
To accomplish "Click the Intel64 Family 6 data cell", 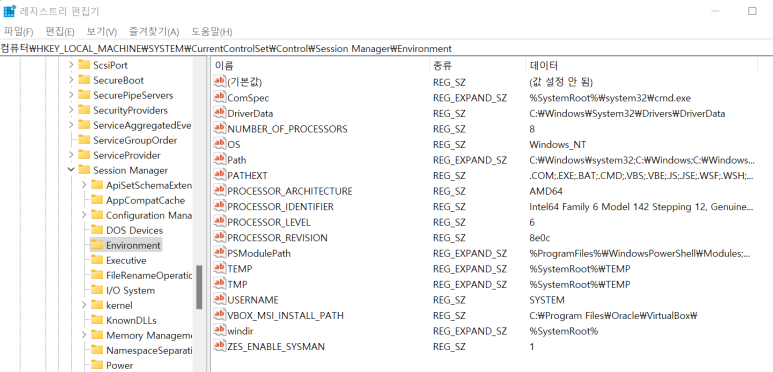I will tap(641, 207).
